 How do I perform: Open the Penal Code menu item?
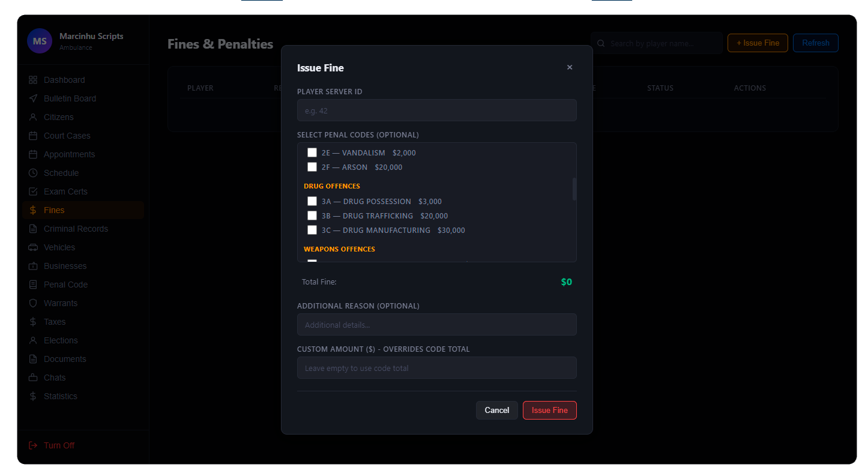(65, 285)
